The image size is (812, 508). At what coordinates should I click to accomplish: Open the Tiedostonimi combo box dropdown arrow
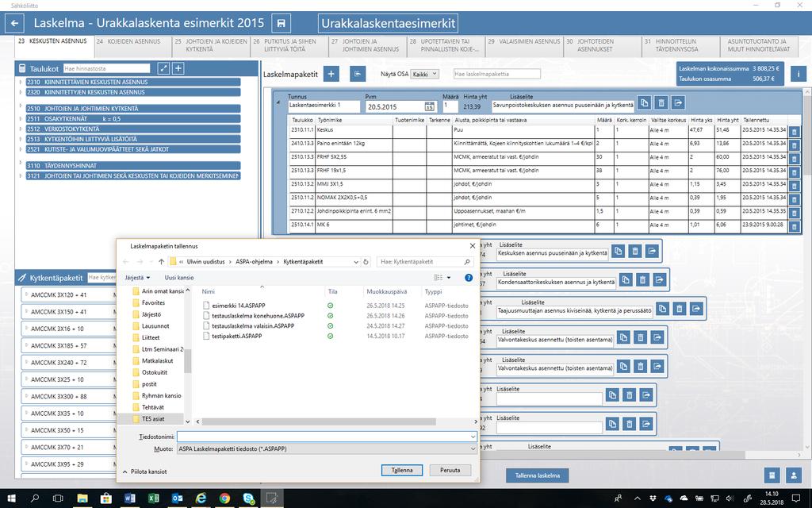pos(473,437)
